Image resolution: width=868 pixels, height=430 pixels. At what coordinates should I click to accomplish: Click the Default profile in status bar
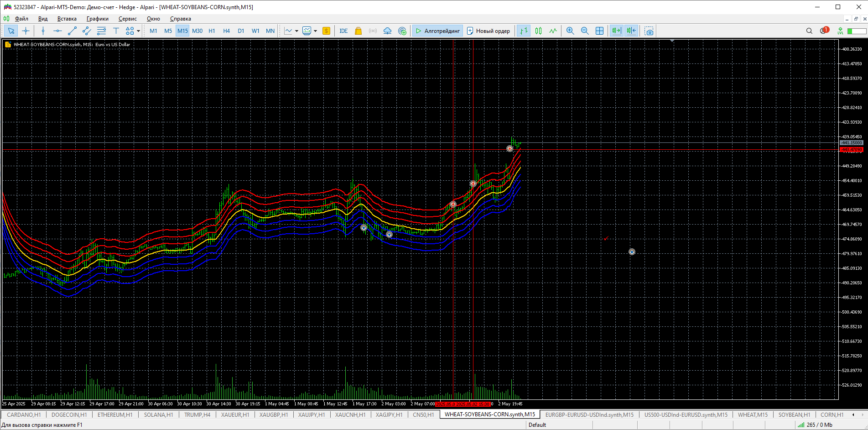tap(537, 425)
